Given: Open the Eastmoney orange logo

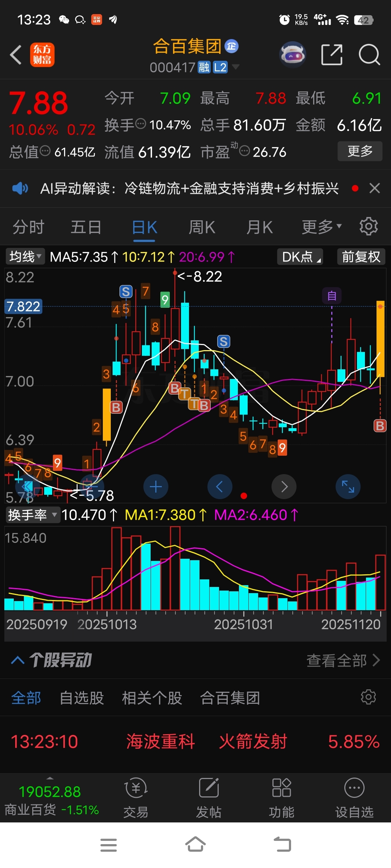Looking at the screenshot, I should pyautogui.click(x=42, y=55).
